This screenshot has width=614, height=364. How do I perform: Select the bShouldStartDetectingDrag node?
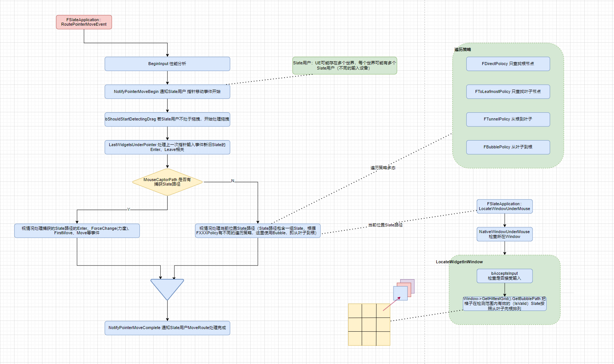(167, 119)
